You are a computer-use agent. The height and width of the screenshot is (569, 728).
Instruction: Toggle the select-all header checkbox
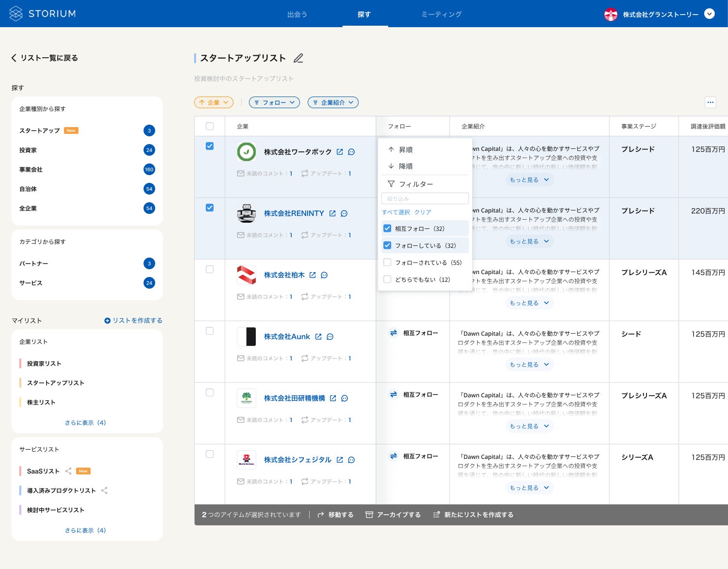pos(210,126)
